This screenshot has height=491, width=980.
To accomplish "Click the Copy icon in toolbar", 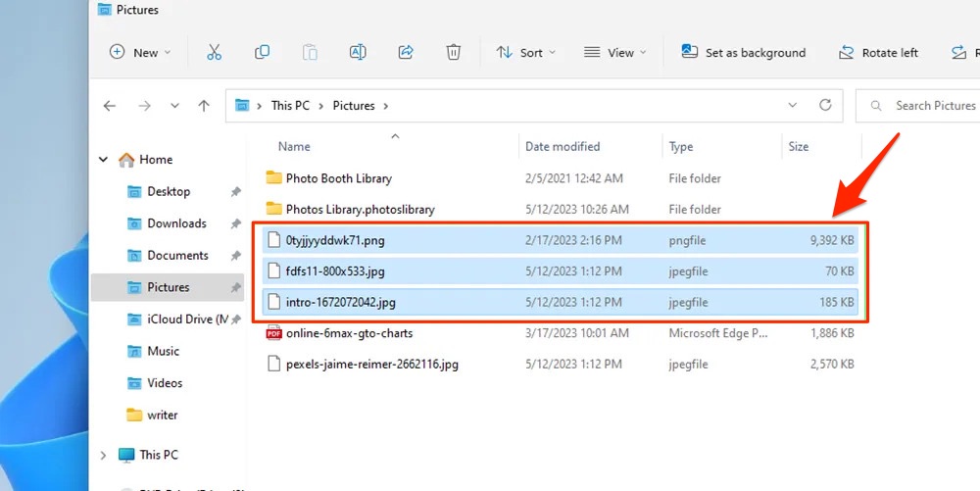I will tap(263, 53).
